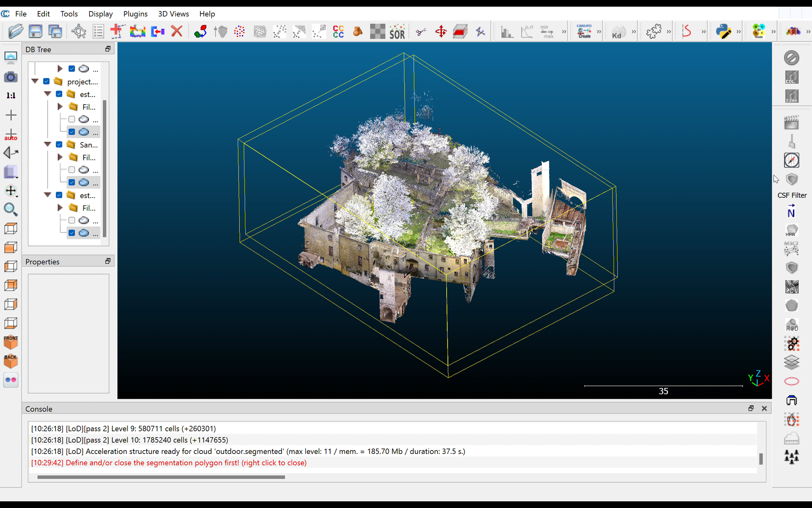
Task: Click the Open file icon
Action: [x=16, y=31]
